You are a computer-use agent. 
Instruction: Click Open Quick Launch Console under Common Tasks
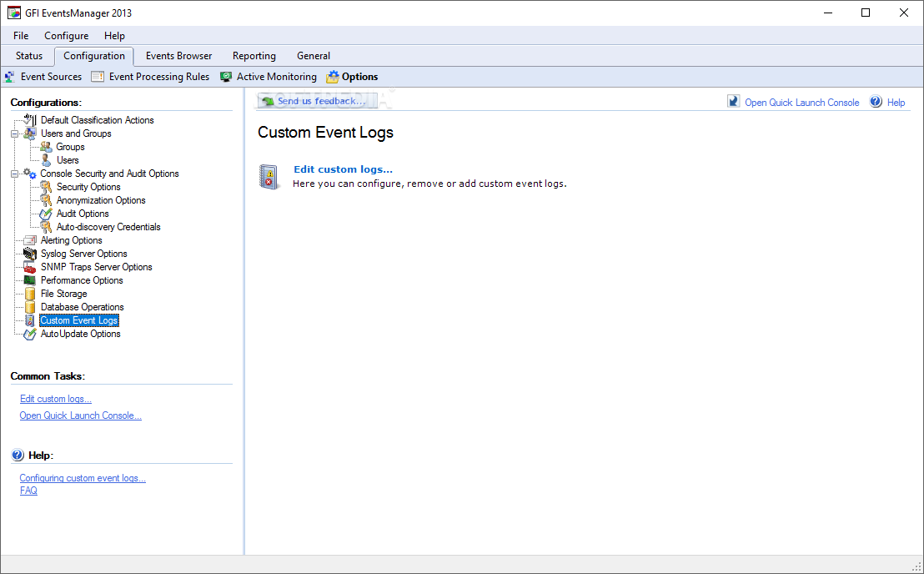[x=81, y=415]
